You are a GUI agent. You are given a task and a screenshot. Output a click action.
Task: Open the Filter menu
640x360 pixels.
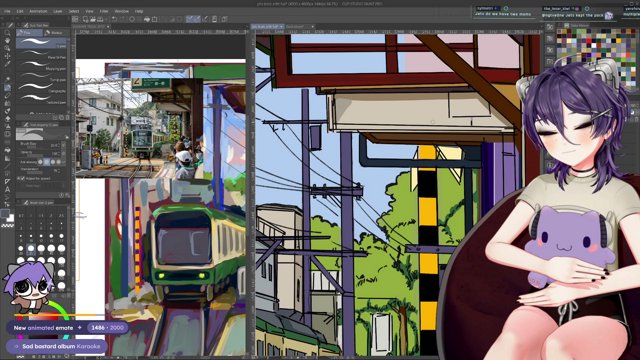pos(104,11)
